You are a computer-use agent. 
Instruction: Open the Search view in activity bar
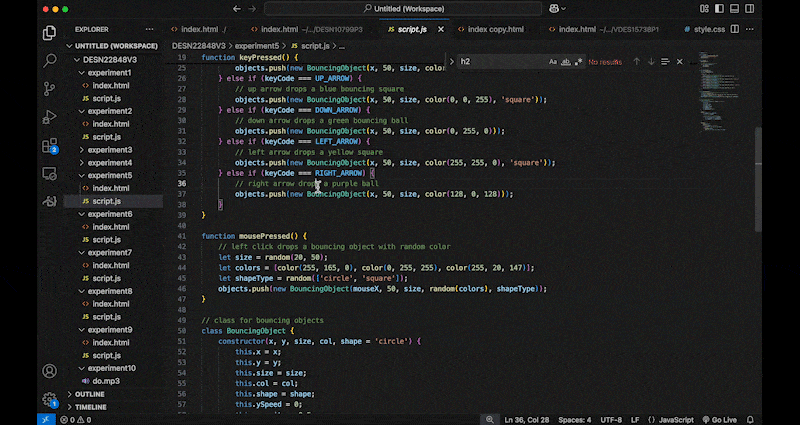click(49, 60)
